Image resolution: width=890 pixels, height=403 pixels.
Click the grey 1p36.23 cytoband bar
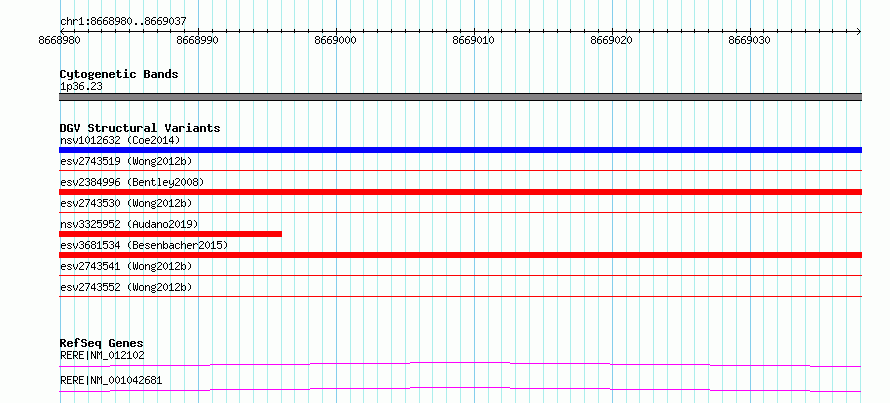(460, 97)
